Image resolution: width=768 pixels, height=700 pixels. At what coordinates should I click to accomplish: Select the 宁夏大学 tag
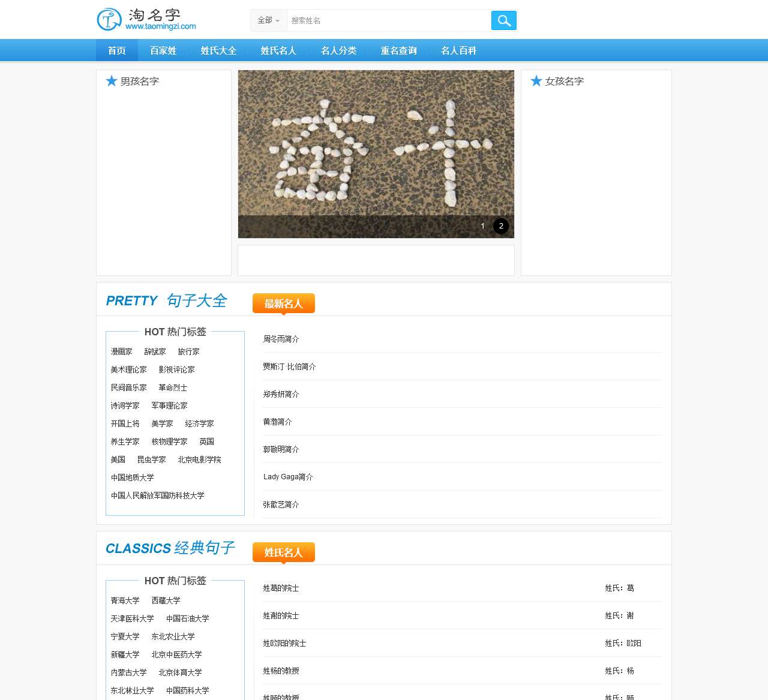coord(125,636)
